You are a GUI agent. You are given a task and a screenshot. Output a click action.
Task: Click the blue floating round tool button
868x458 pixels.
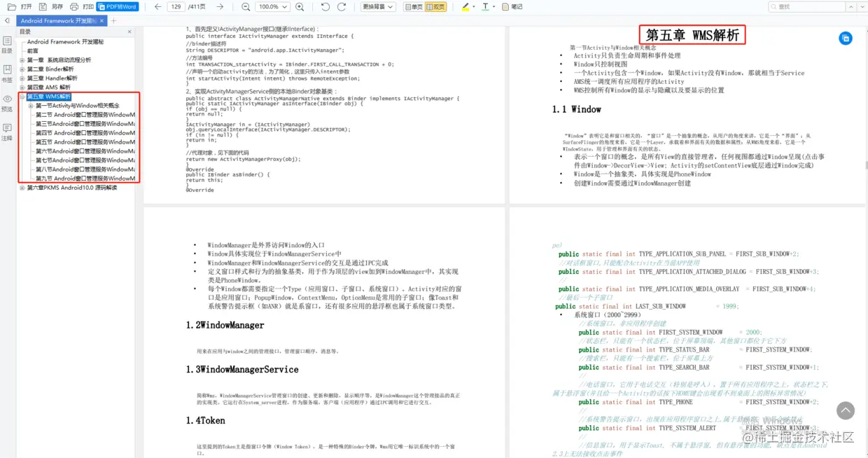tap(846, 39)
